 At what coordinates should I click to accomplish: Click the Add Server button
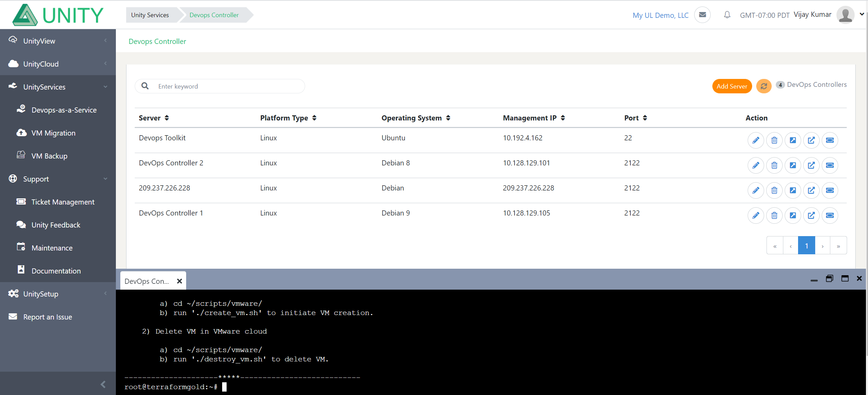pos(732,86)
